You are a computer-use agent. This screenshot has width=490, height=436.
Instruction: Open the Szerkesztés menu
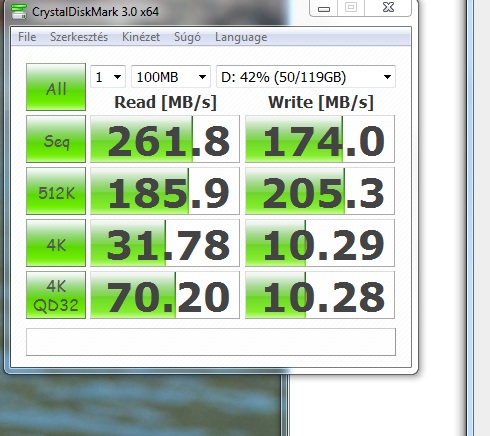tap(79, 37)
